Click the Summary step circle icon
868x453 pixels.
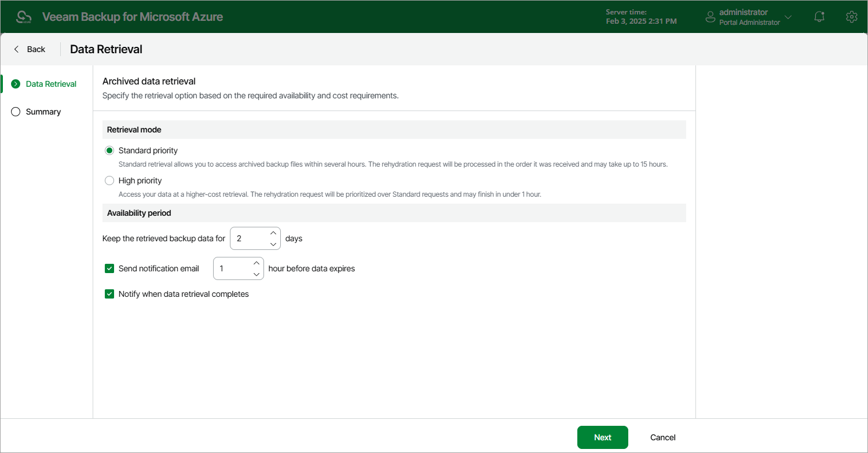tap(16, 112)
